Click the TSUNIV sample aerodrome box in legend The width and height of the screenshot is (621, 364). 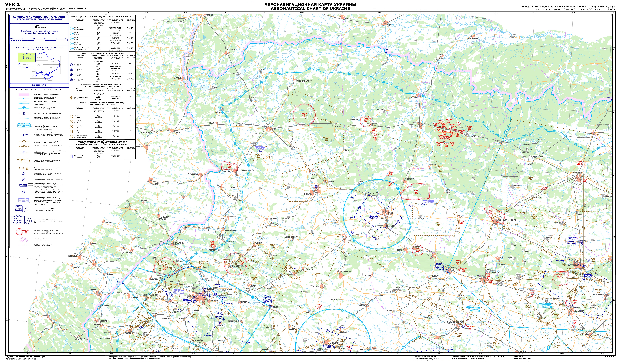pos(23,200)
